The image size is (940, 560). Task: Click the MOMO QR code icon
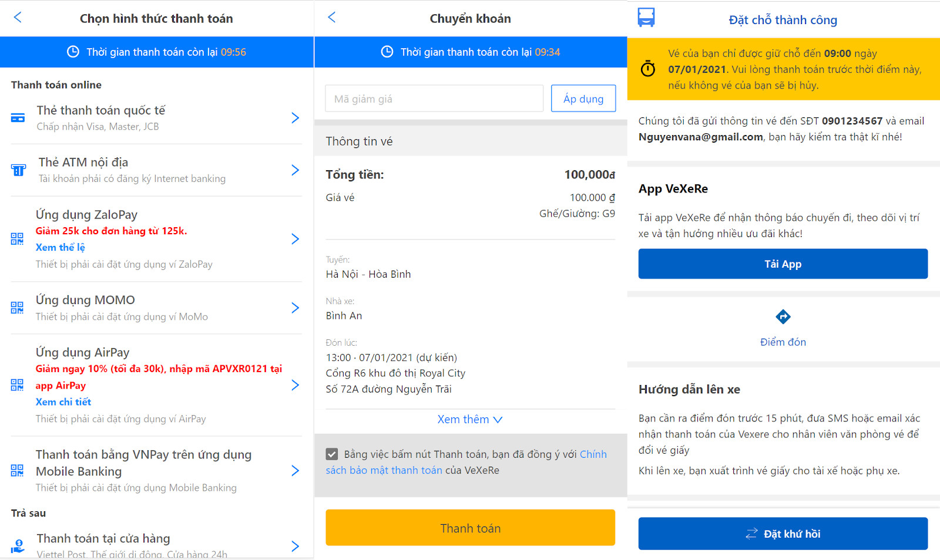tap(17, 308)
